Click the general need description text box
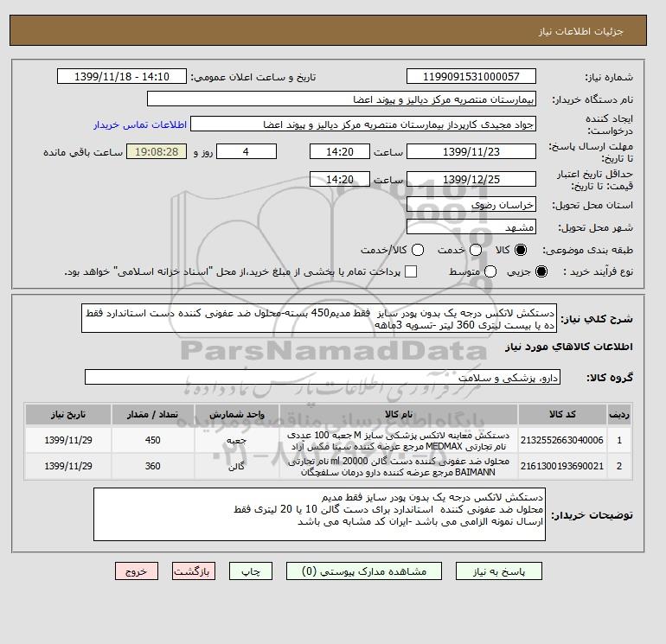This screenshot has height=644, width=666. 319,318
